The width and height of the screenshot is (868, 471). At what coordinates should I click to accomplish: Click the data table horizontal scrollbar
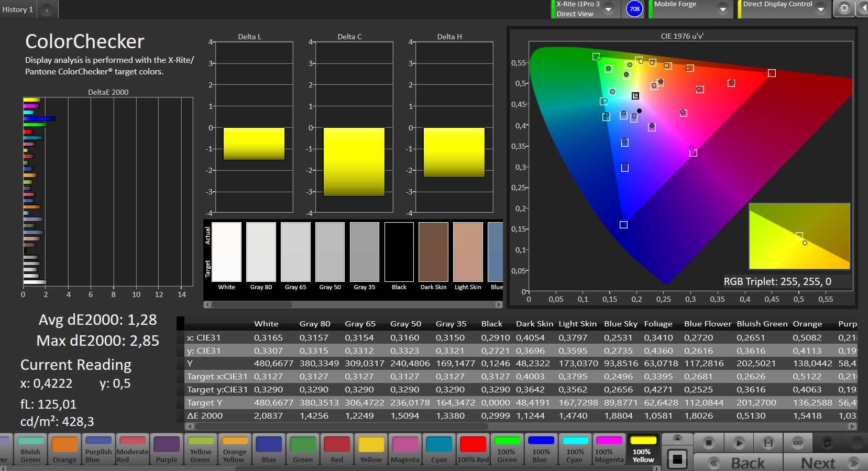[340, 426]
